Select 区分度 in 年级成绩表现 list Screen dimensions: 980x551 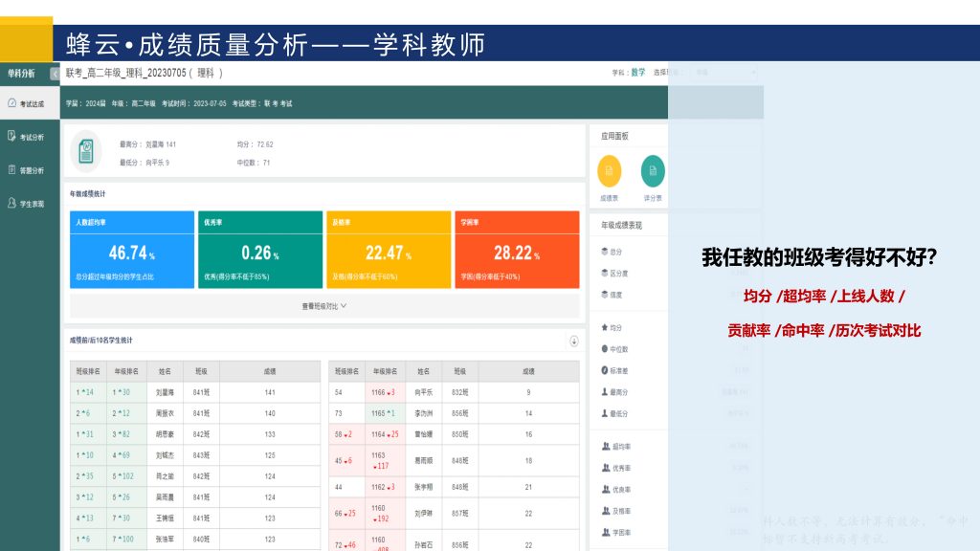[x=618, y=274]
